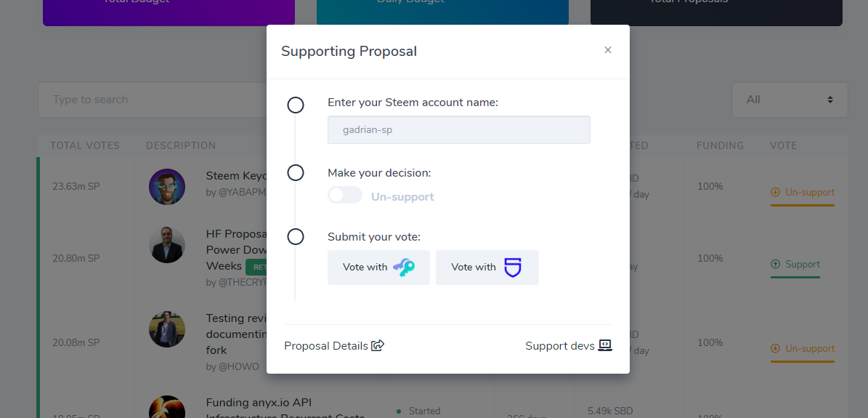Click the Support devs laptop icon
The width and height of the screenshot is (868, 418).
pyautogui.click(x=605, y=345)
